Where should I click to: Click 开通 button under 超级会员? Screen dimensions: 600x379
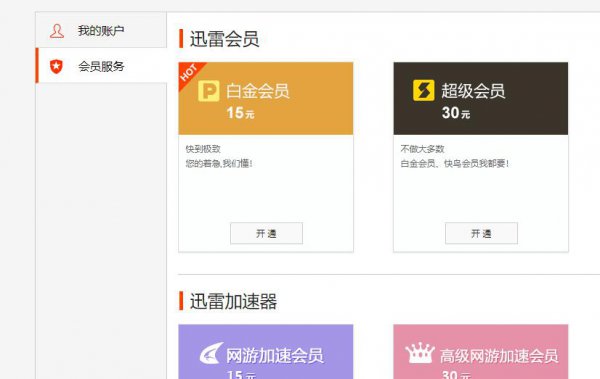click(x=481, y=233)
